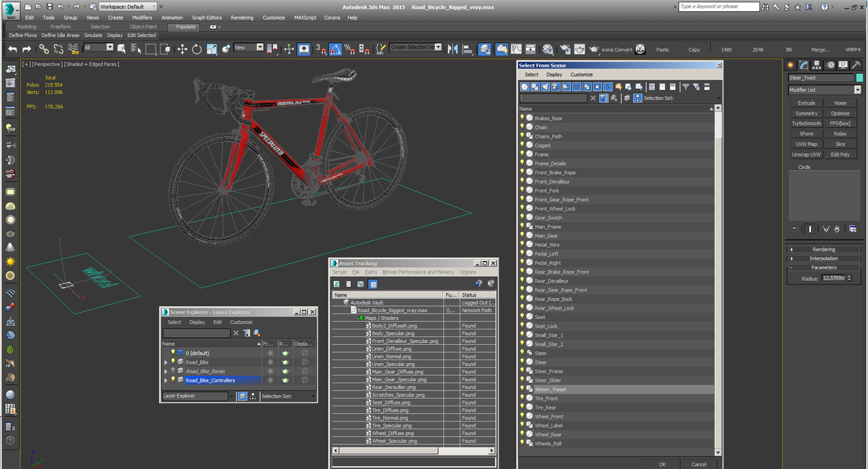Toggle the Angle Snap tool

335,49
